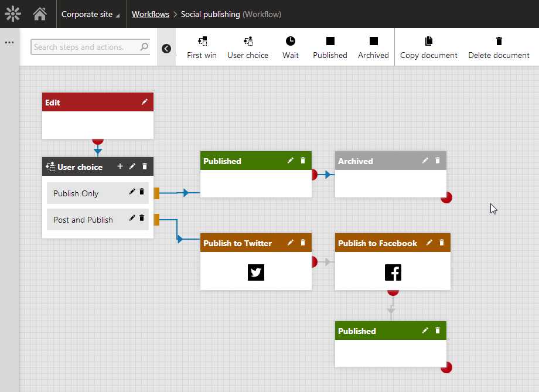Click the Published step icon in the toolbar
The image size is (539, 392).
click(330, 41)
